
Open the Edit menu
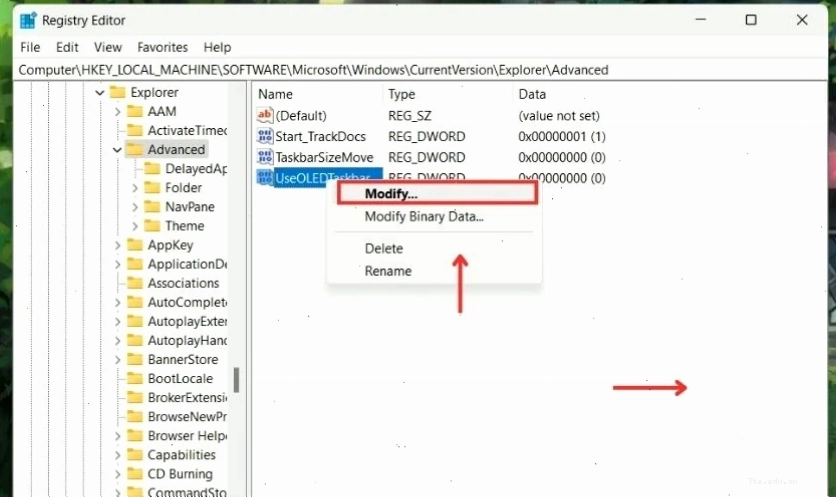[x=67, y=47]
